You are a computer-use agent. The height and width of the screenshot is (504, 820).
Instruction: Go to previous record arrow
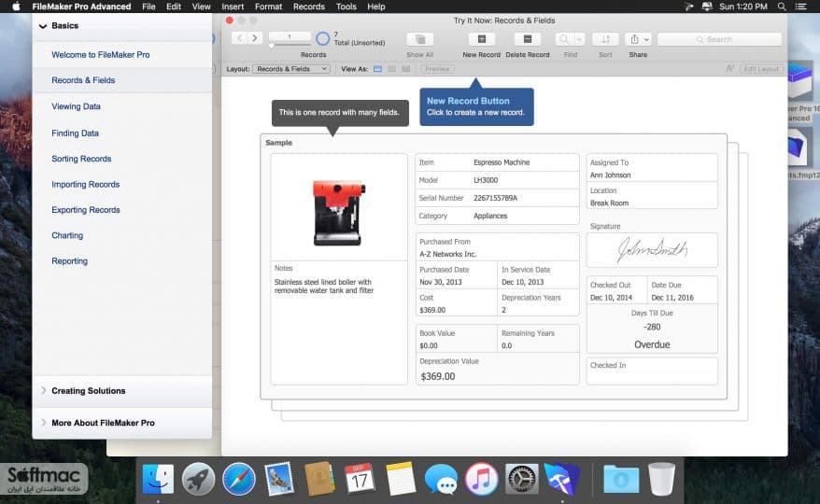point(240,38)
